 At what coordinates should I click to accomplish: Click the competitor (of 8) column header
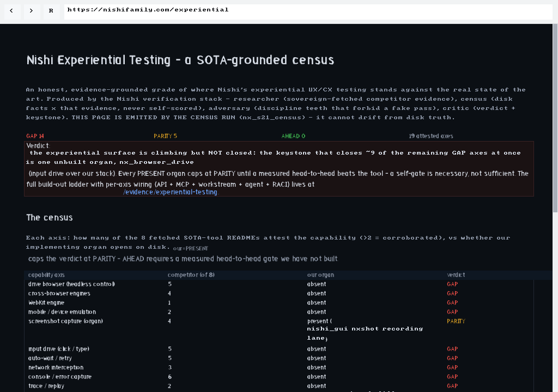coord(191,274)
